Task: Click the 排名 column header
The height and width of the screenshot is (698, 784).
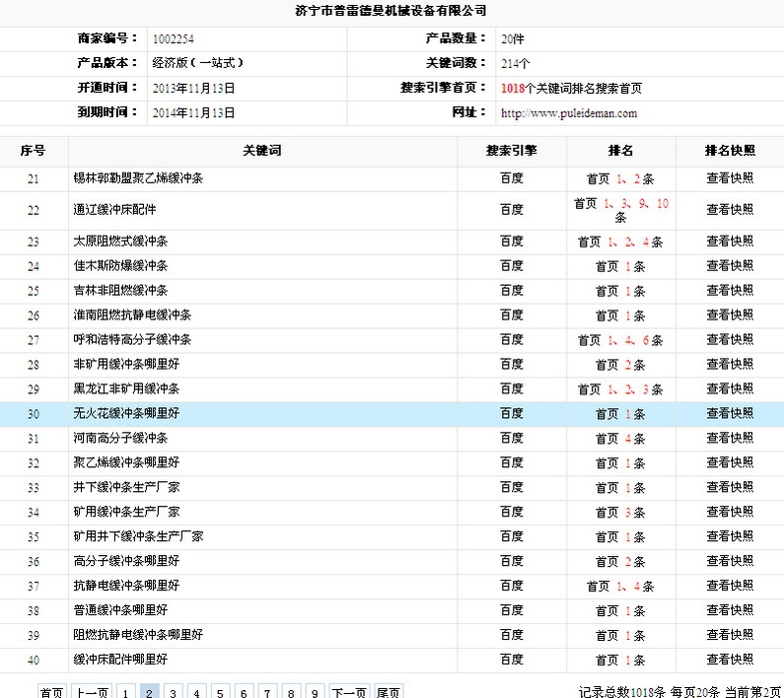Action: (x=620, y=151)
